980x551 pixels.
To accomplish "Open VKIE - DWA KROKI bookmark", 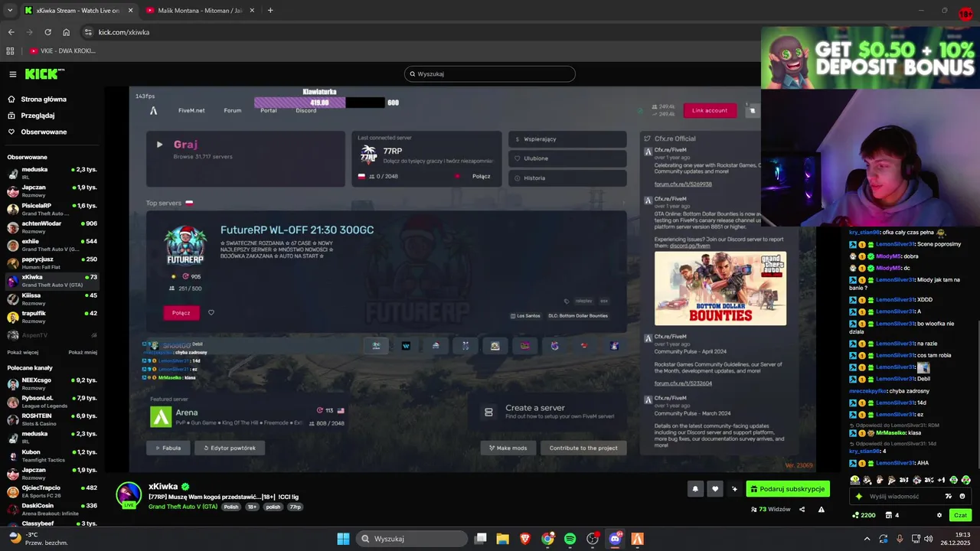I will coord(63,51).
